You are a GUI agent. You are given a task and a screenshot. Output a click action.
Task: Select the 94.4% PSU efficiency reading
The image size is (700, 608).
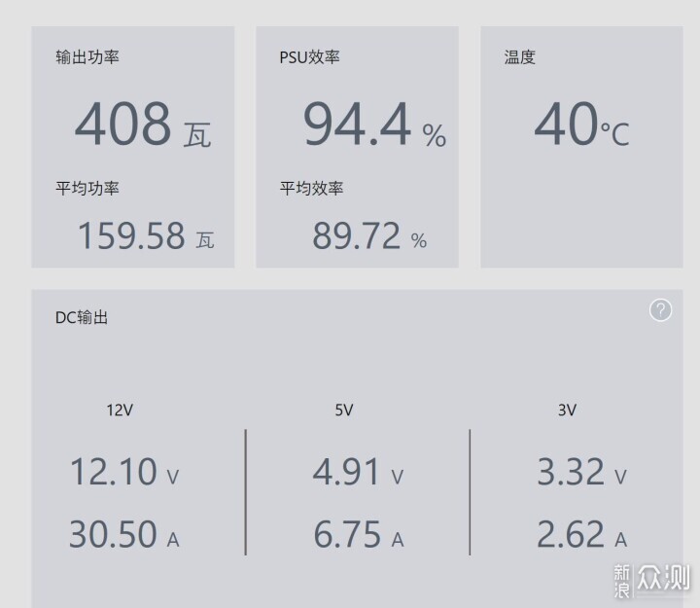(374, 125)
